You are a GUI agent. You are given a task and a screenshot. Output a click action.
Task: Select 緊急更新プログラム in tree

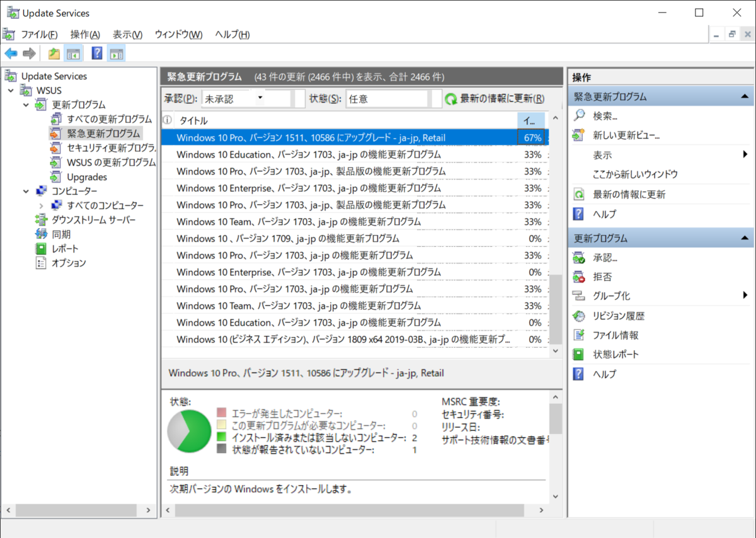tap(104, 134)
